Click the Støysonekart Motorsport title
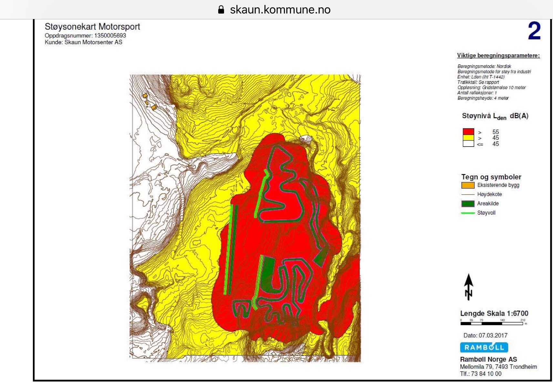 tap(92, 26)
